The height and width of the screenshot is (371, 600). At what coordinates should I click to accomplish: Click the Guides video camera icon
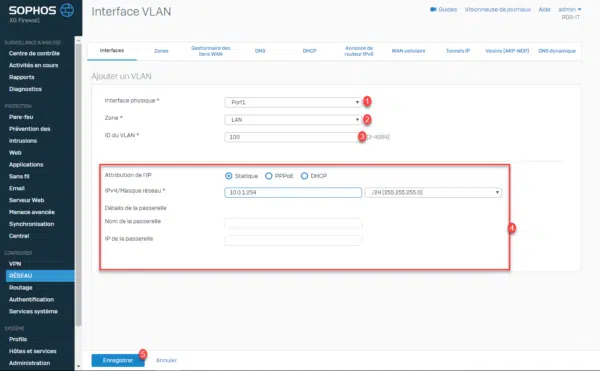pyautogui.click(x=433, y=9)
